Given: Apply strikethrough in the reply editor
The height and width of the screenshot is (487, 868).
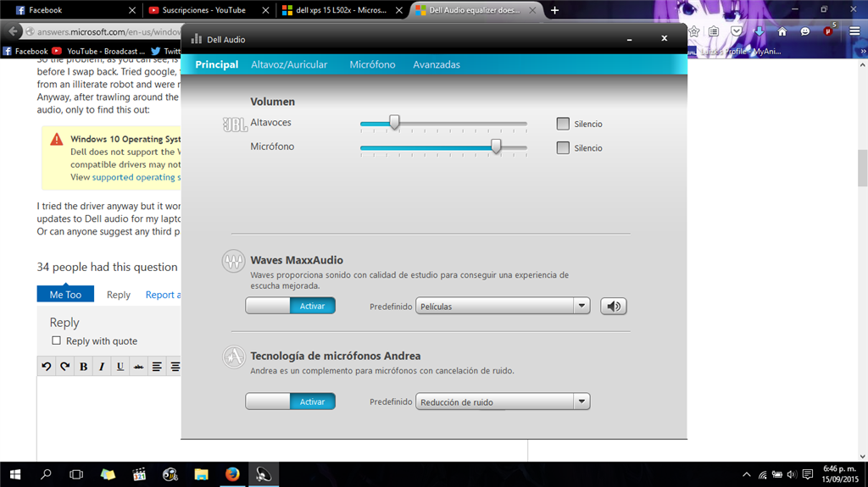Looking at the screenshot, I should coord(138,367).
